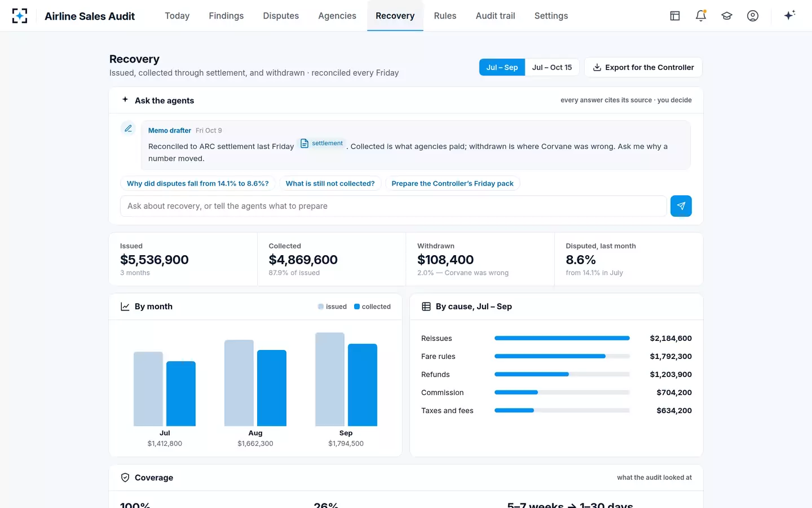
Task: Open the Findings tab
Action: pyautogui.click(x=226, y=16)
